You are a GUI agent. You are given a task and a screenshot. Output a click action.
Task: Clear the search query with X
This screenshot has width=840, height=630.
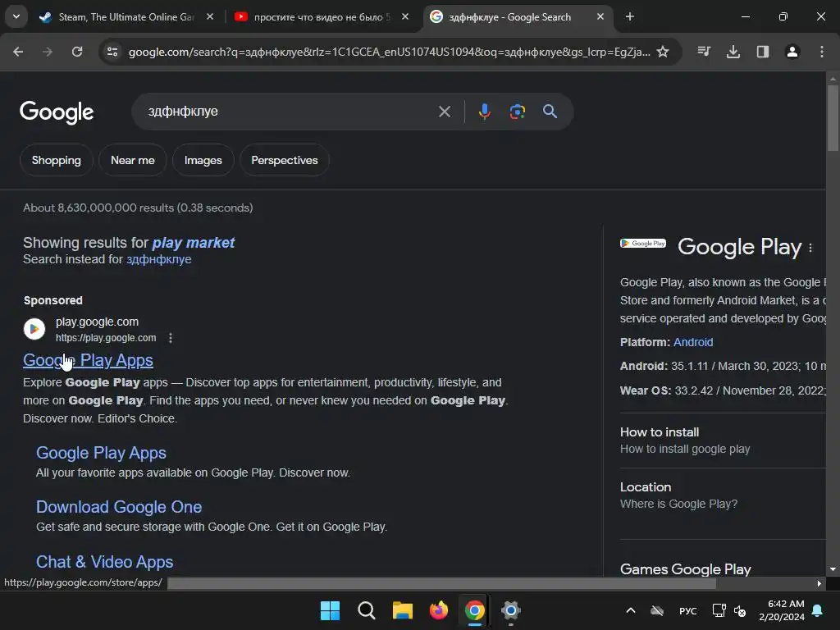coord(444,112)
